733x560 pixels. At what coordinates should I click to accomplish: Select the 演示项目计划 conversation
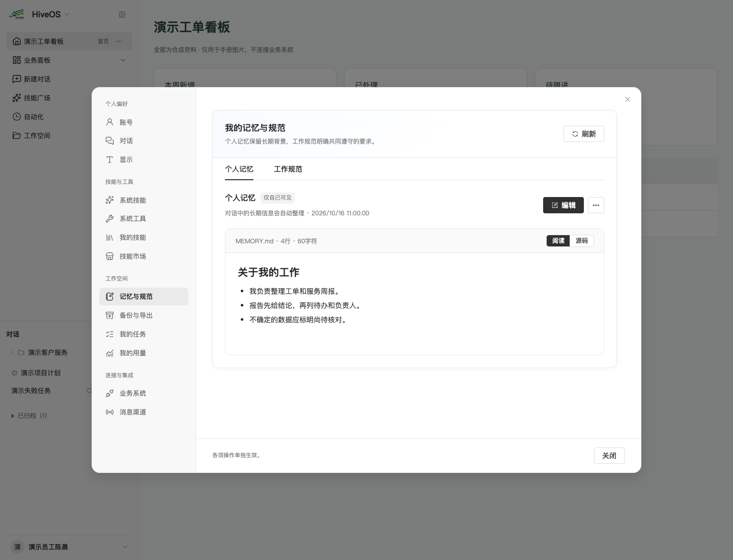[41, 373]
